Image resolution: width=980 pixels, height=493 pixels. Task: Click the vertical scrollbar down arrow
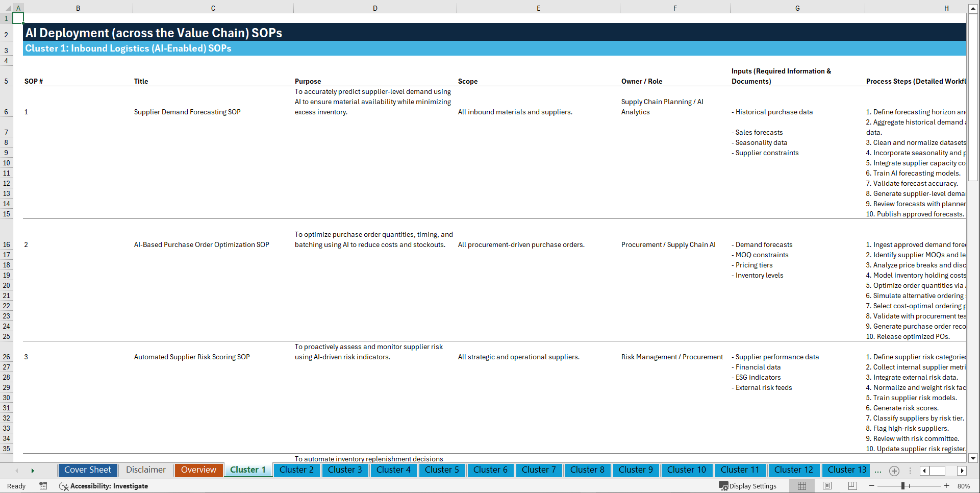point(974,458)
